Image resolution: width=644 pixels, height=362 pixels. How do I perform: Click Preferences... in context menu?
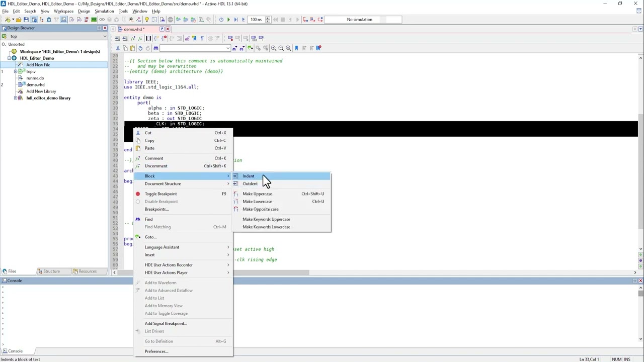pos(156,351)
